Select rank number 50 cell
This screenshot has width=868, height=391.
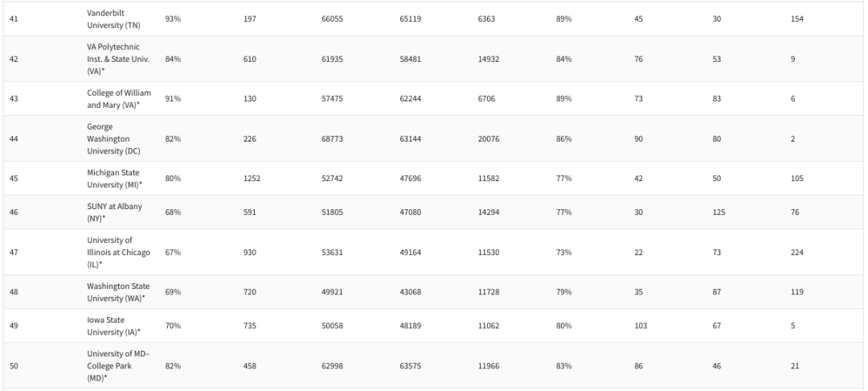(x=14, y=366)
